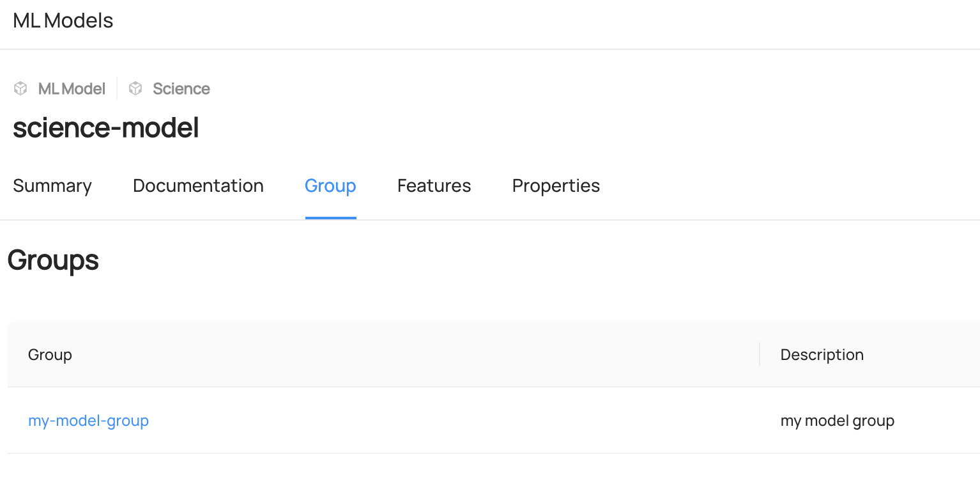Screen dimensions: 980x477
Task: Click the ML Model cube icon
Action: pyautogui.click(x=20, y=88)
